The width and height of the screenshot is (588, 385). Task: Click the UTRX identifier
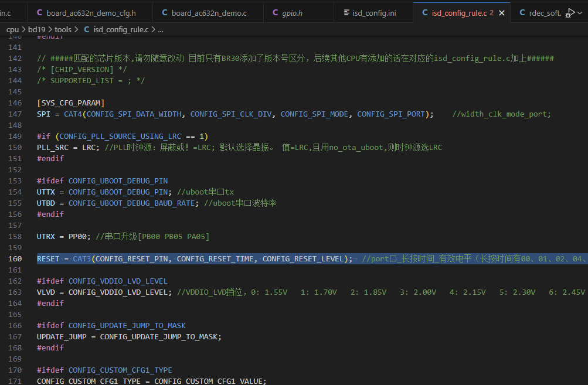46,237
